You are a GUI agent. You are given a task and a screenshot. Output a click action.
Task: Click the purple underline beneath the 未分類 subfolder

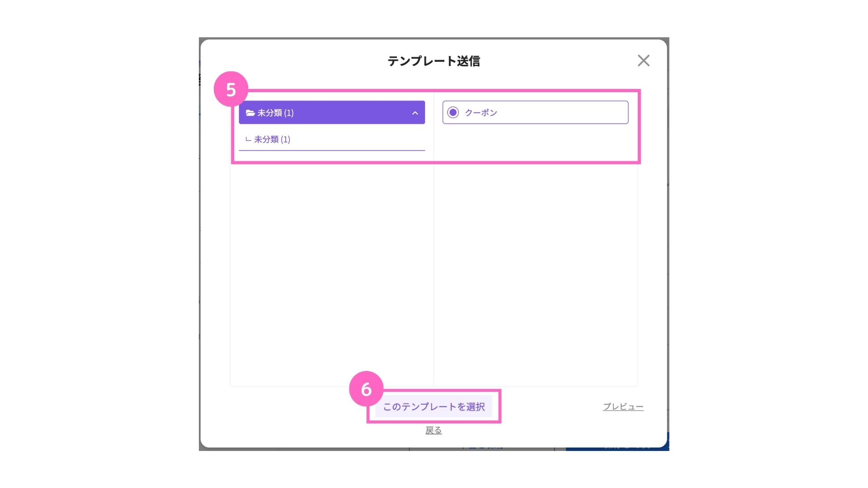click(x=332, y=150)
